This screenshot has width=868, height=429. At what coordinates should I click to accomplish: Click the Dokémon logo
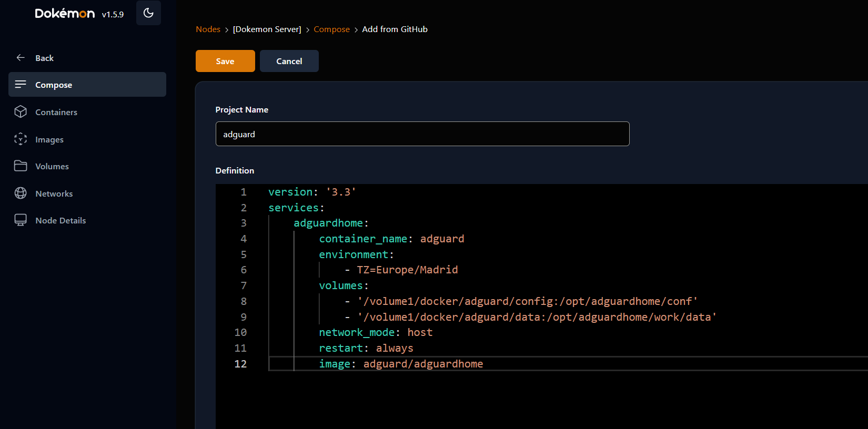click(x=65, y=13)
